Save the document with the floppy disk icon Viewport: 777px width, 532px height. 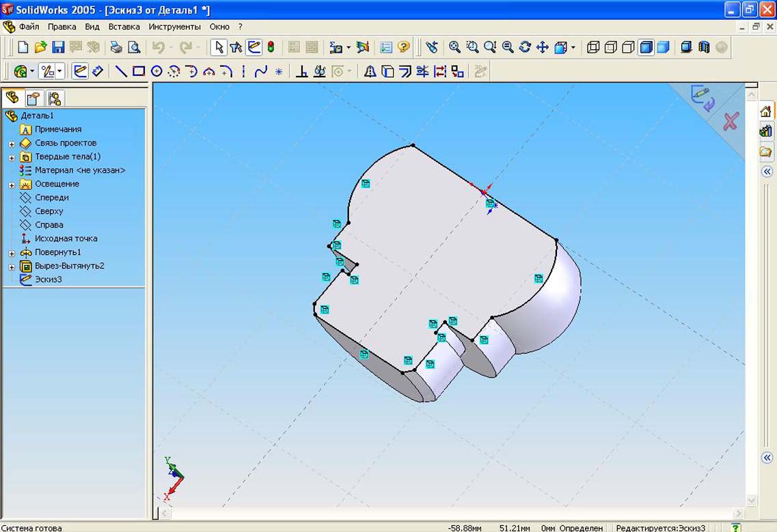pyautogui.click(x=59, y=47)
